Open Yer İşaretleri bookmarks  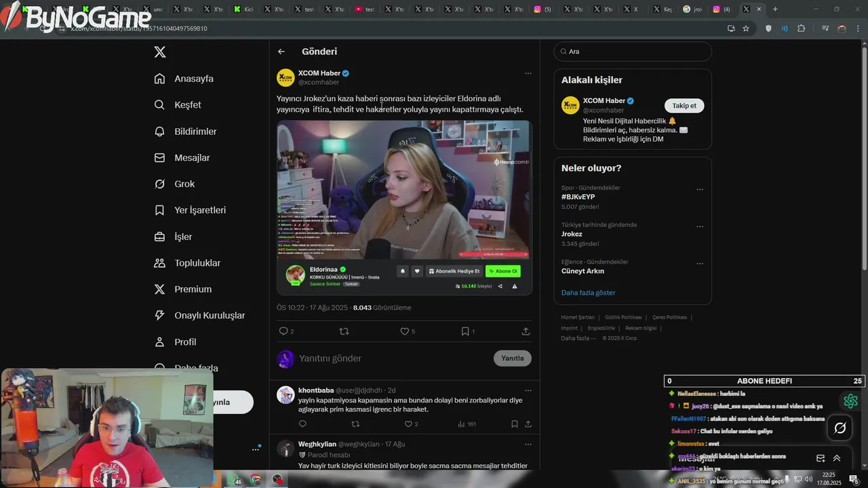[190, 210]
